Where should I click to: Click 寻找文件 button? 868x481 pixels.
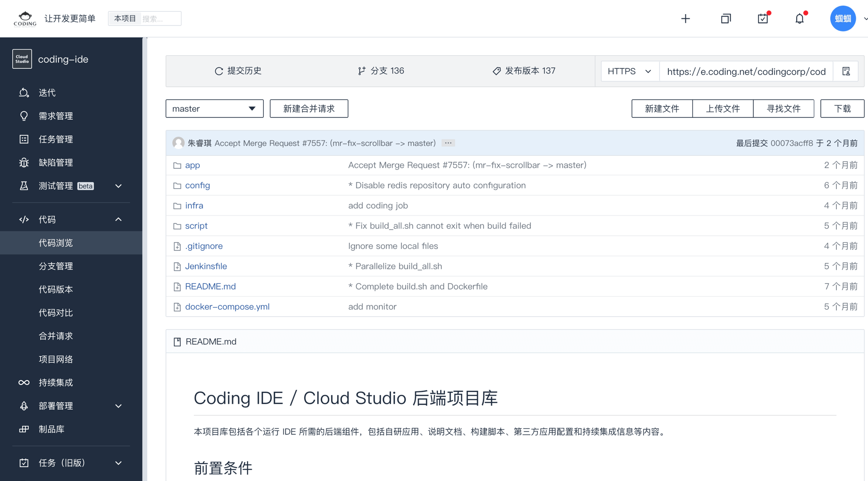tap(784, 108)
